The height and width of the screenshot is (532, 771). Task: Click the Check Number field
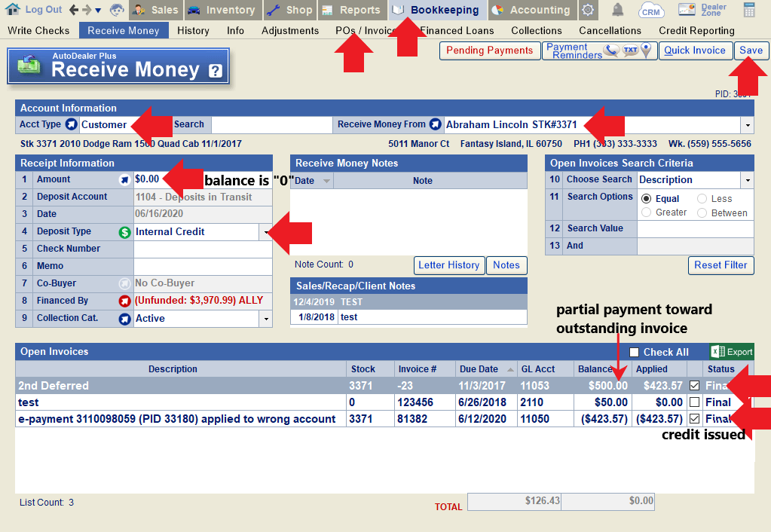[x=203, y=249]
